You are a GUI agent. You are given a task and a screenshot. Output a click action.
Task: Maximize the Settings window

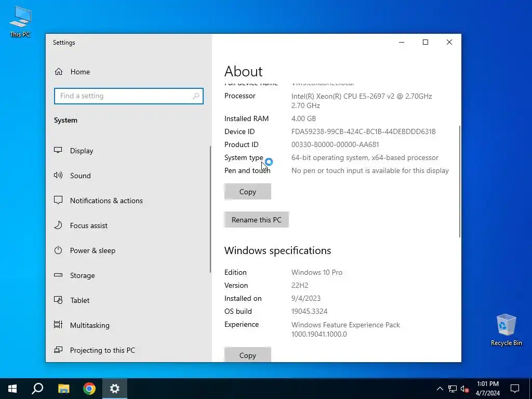[425, 42]
